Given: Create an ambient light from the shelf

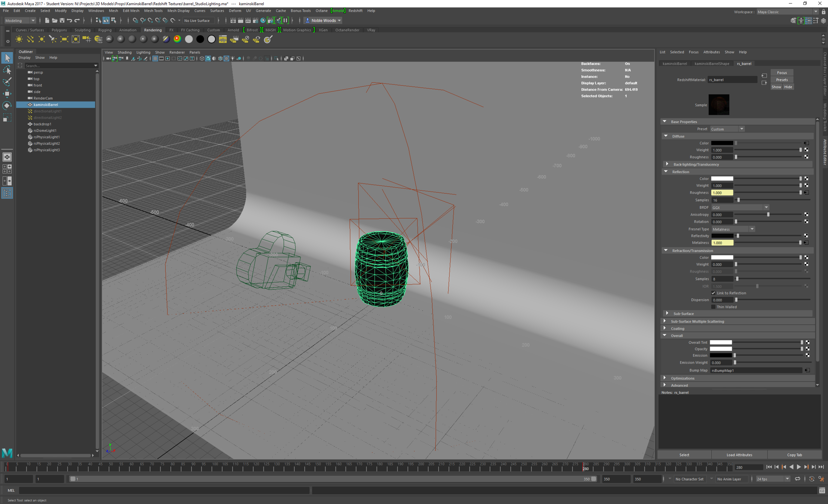Looking at the screenshot, I should (19, 39).
